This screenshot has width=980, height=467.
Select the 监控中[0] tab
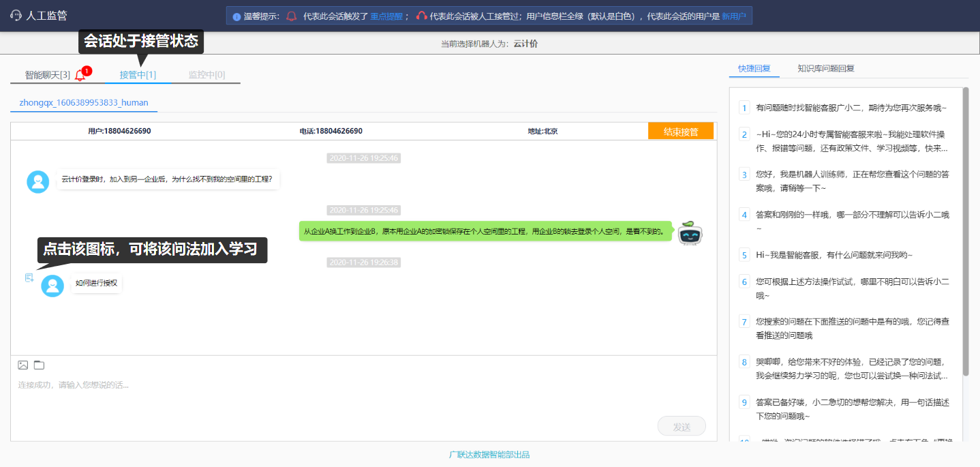coord(206,75)
